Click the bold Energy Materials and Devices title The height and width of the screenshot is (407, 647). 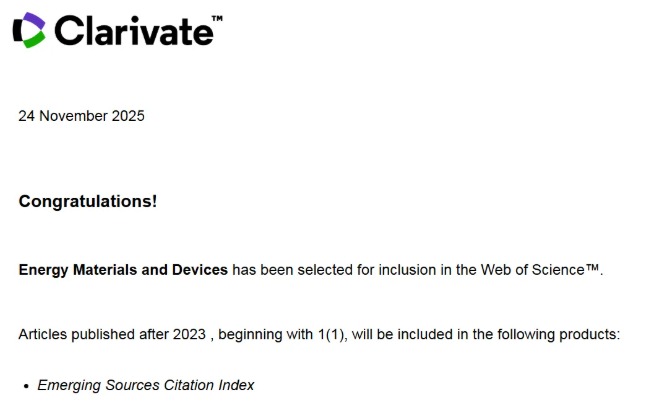click(x=123, y=270)
